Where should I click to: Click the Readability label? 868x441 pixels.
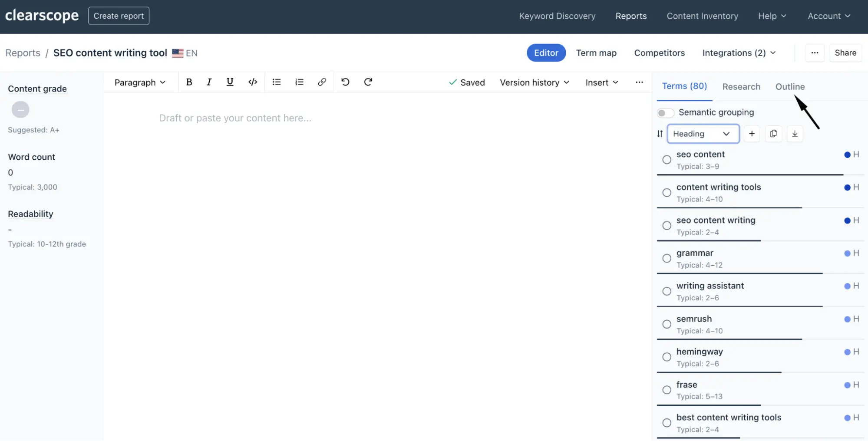pos(30,214)
